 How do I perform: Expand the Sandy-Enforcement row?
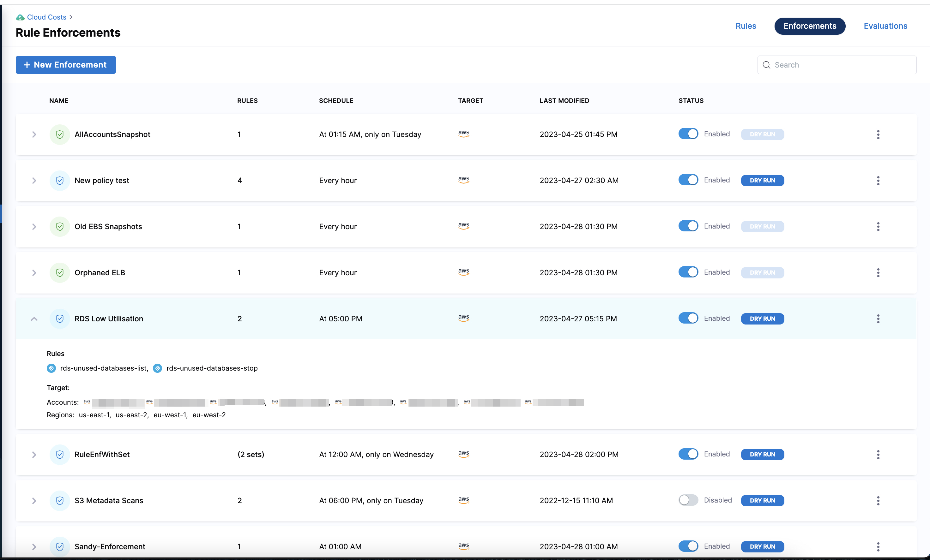point(34,547)
